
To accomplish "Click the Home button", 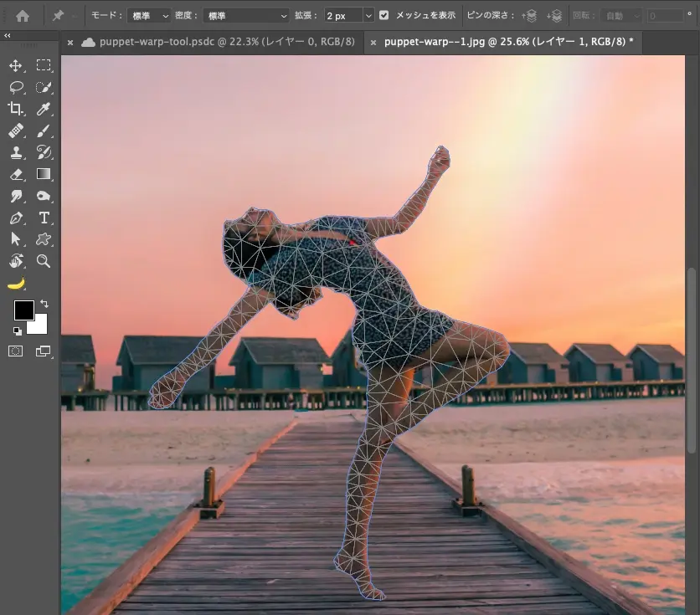I will tap(23, 16).
